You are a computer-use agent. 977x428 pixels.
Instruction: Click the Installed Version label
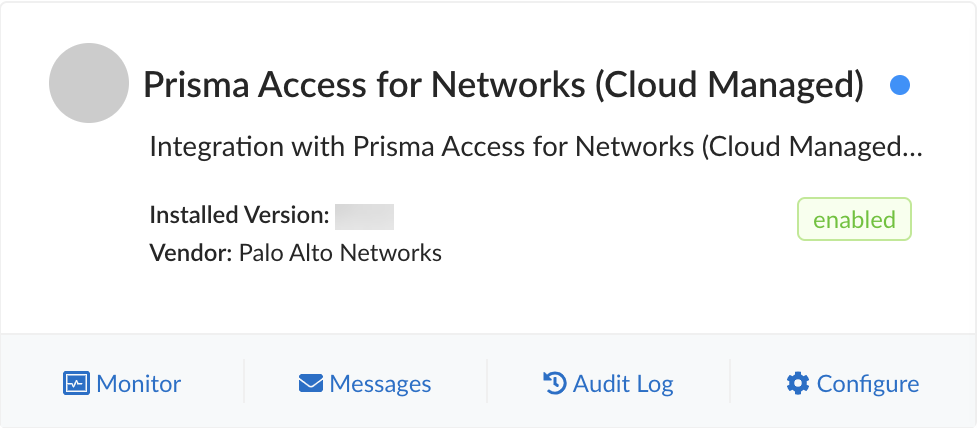pos(239,215)
